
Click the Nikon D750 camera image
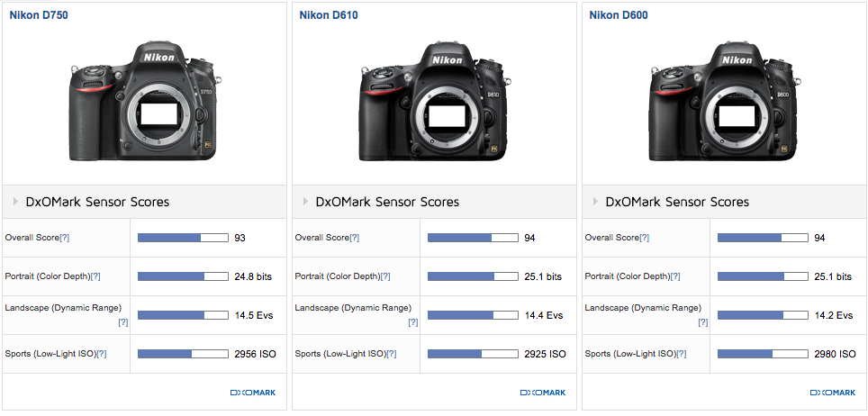[145, 103]
